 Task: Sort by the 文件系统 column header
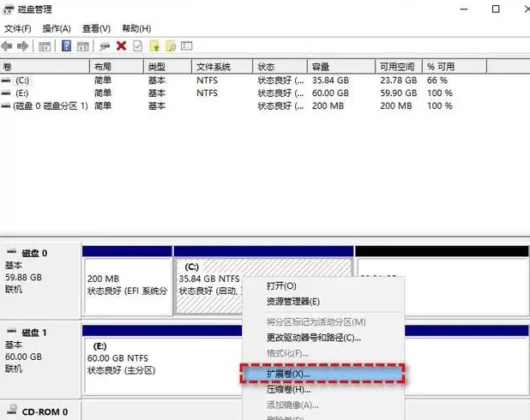pos(222,67)
